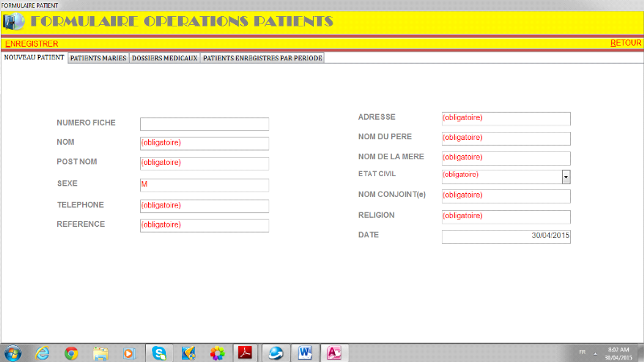Focus the NOM CONJOINT(e) field
Image resolution: width=644 pixels, height=362 pixels.
[x=506, y=195]
